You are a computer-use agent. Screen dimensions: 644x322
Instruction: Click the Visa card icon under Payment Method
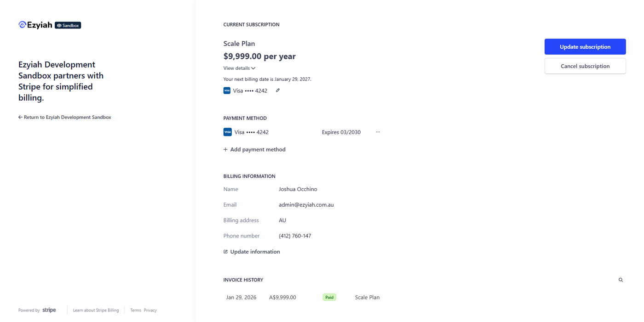pos(227,132)
